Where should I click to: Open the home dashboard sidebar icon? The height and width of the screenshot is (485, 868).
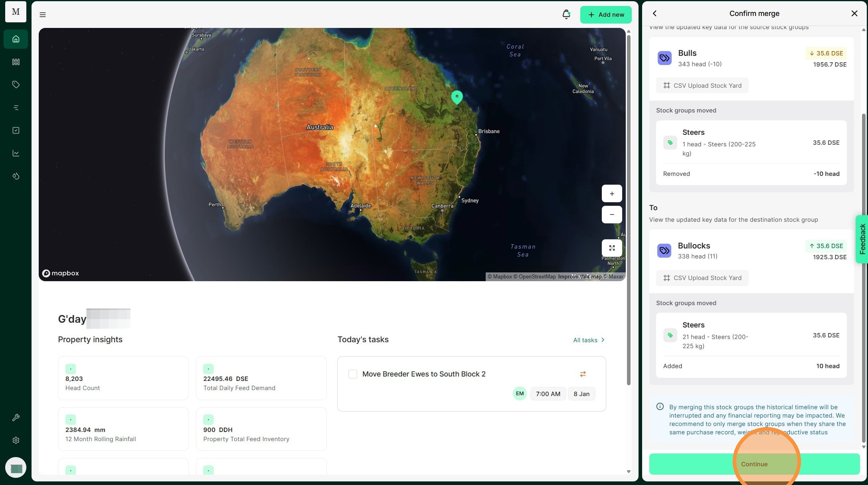[16, 39]
